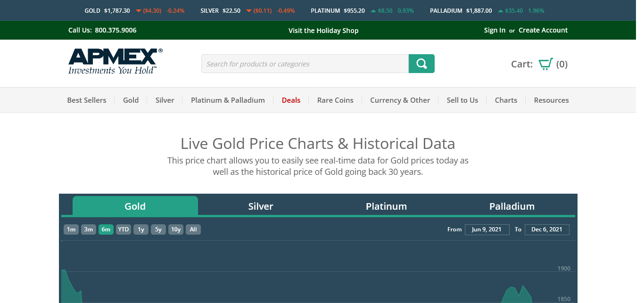
Task: Expand the Gold navigation menu
Action: (x=131, y=100)
